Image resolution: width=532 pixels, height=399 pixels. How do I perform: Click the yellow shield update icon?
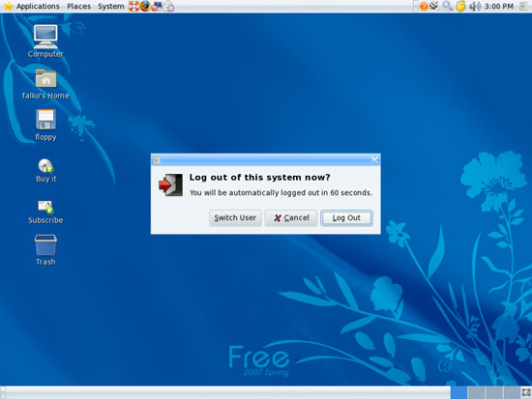460,7
